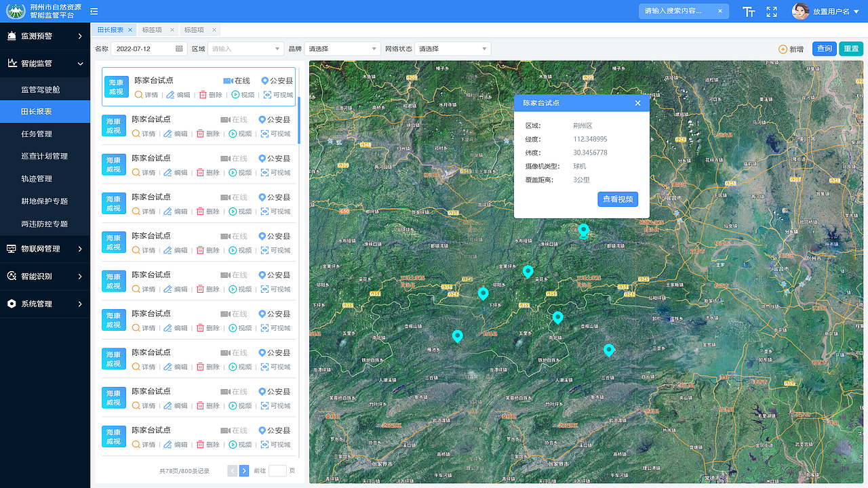Click the 智能识别 sidebar icon
Screen dimensions: 868x488
point(12,276)
